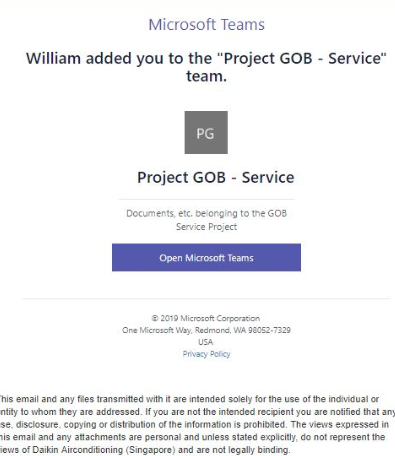This screenshot has width=395, height=456.
Task: Click the One Microsoft Way address line
Action: pyautogui.click(x=206, y=330)
